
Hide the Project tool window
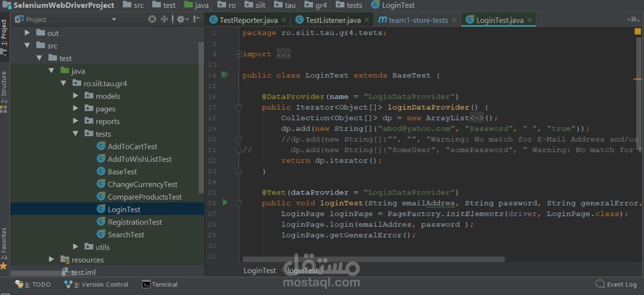tap(197, 19)
